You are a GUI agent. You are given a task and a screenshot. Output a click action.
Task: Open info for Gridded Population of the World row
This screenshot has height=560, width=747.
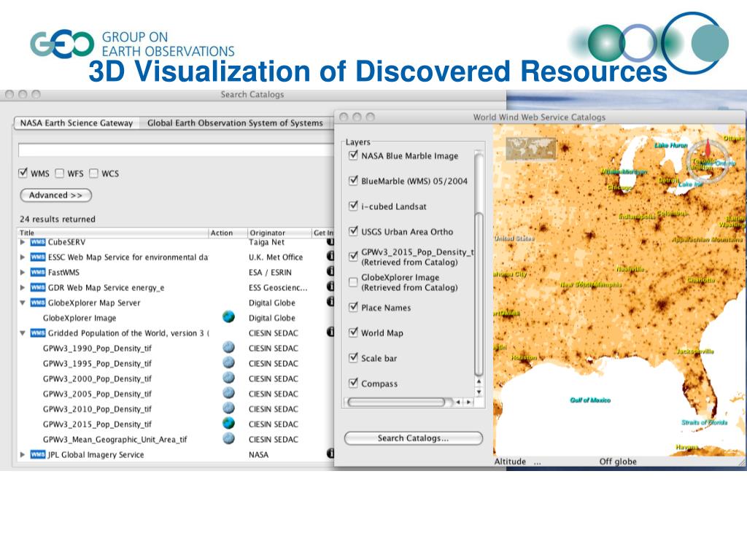[330, 332]
